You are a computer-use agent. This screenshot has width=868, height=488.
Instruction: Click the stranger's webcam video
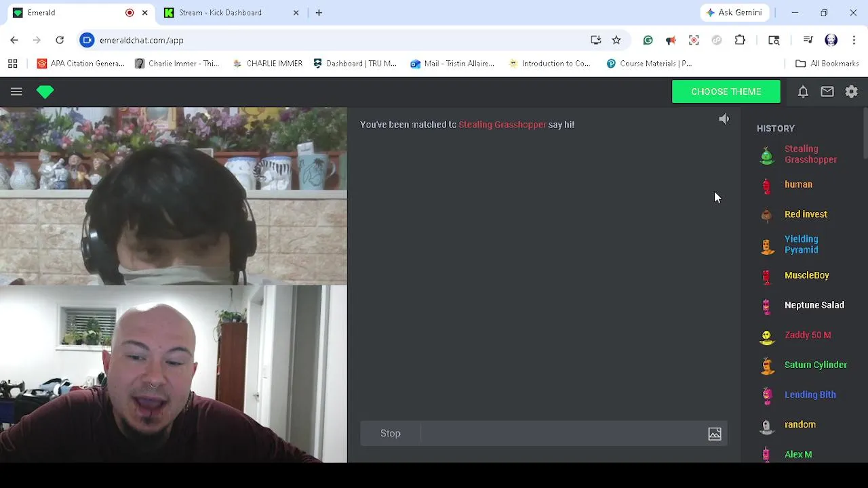[x=174, y=196]
